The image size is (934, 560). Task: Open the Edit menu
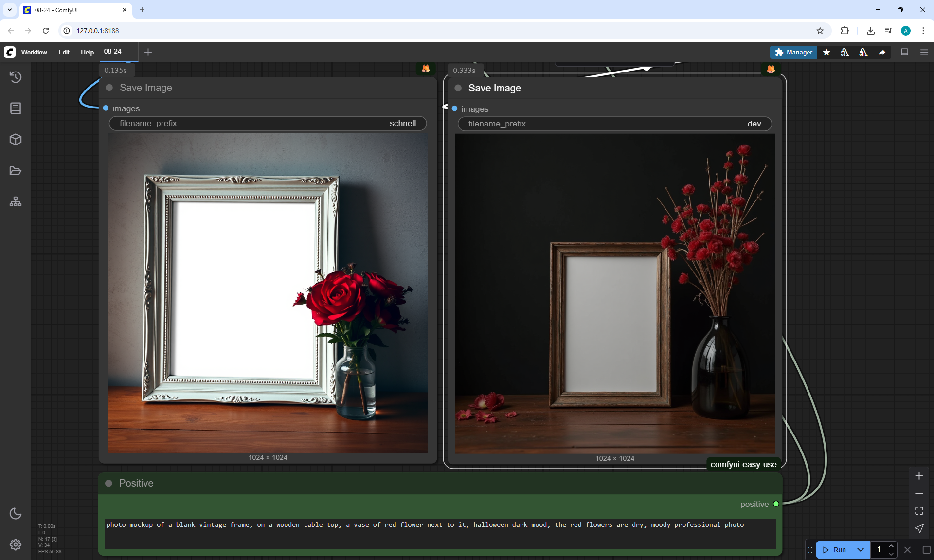(64, 52)
